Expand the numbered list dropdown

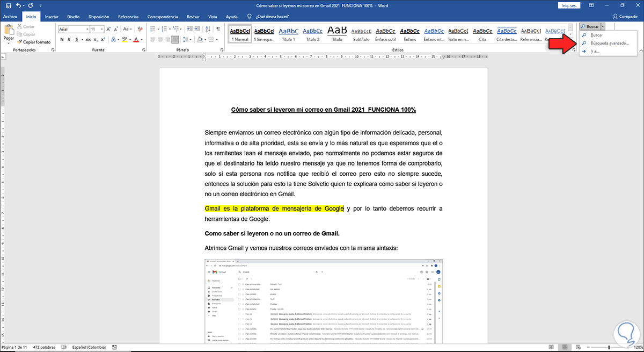click(170, 29)
